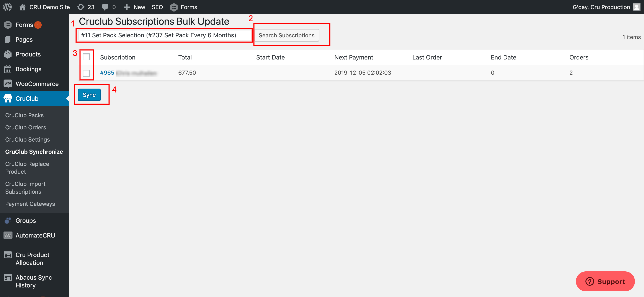This screenshot has width=644, height=297.
Task: Toggle the select-all subscriptions checkbox
Action: (x=86, y=57)
